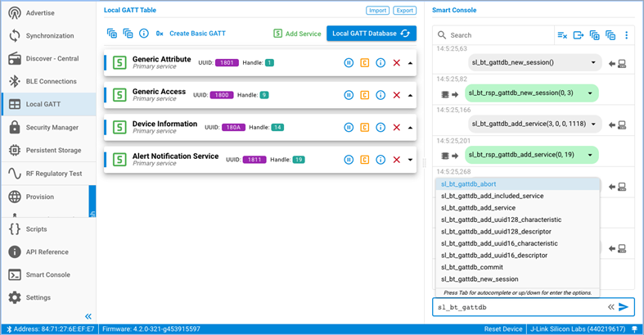Screen dimensions: 644x335
Task: Delete the Generic Access service
Action: tap(397, 95)
